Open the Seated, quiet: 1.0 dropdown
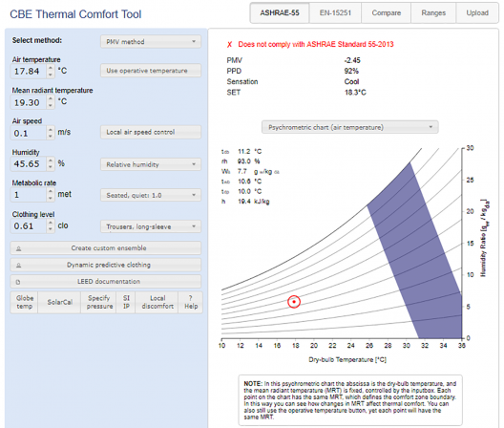This screenshot has height=428, width=504. 151,195
